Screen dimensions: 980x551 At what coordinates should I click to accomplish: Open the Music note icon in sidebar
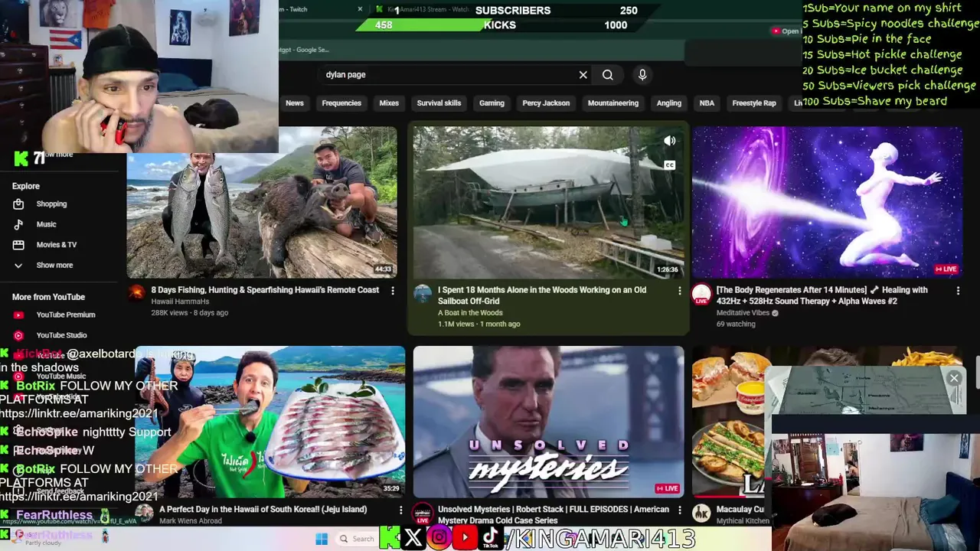18,224
